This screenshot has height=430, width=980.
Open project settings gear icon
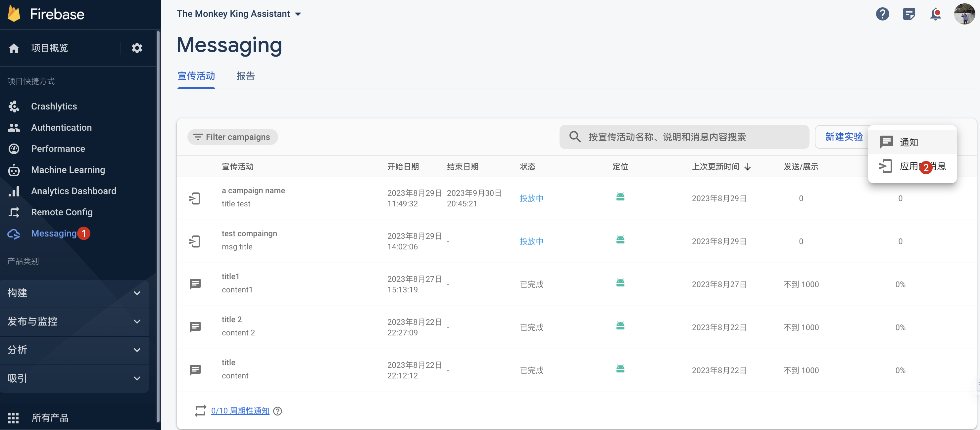pos(137,48)
